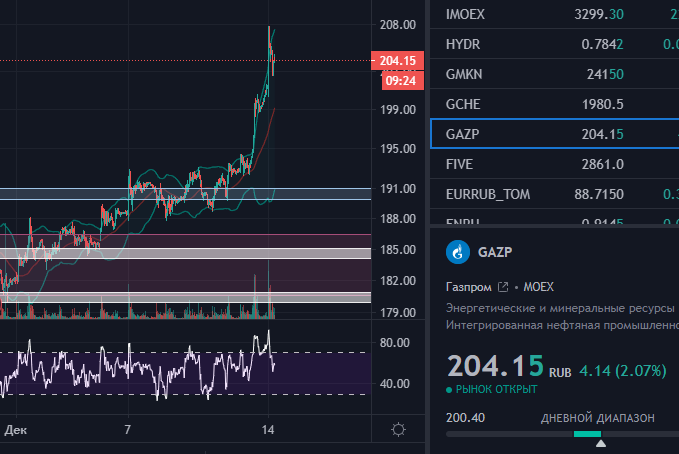Click the Газпром company name link
The height and width of the screenshot is (454, 679).
tap(469, 287)
